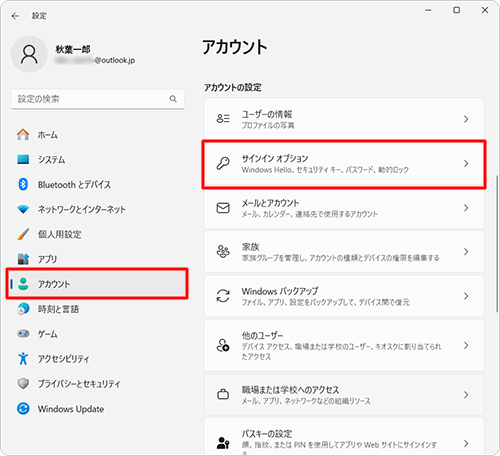Click the Bluetooth icon in sidebar
The height and width of the screenshot is (456, 500).
tap(23, 184)
